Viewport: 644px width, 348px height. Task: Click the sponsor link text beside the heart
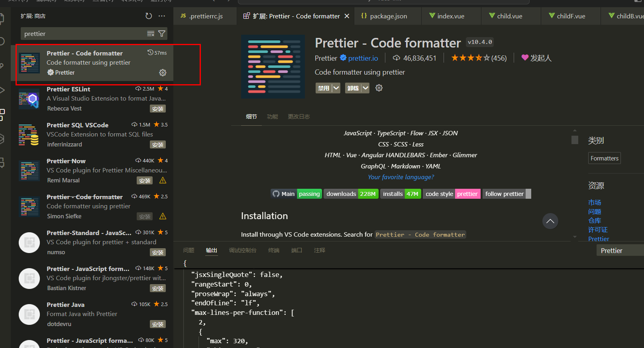pos(541,58)
